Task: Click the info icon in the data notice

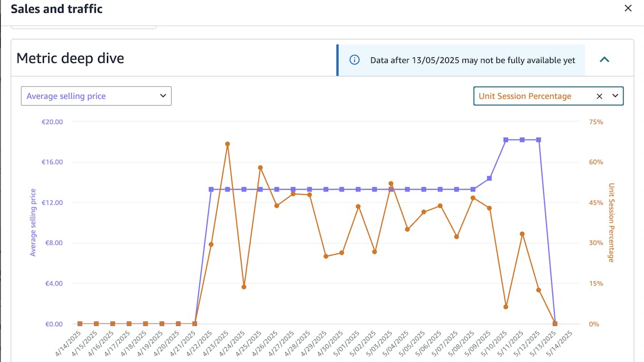Action: tap(354, 60)
